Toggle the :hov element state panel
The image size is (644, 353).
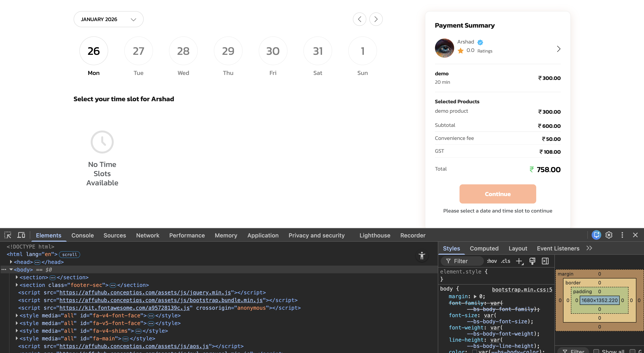point(492,261)
